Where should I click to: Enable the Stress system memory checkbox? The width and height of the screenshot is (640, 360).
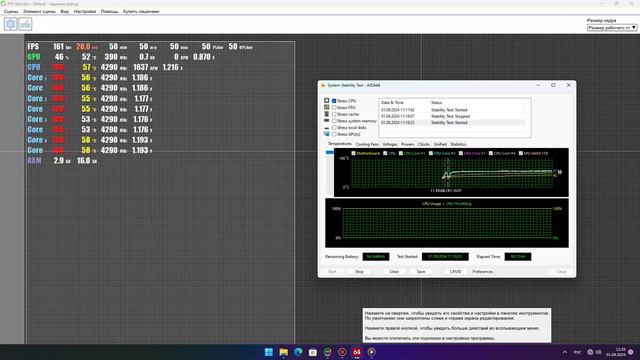[x=334, y=121]
